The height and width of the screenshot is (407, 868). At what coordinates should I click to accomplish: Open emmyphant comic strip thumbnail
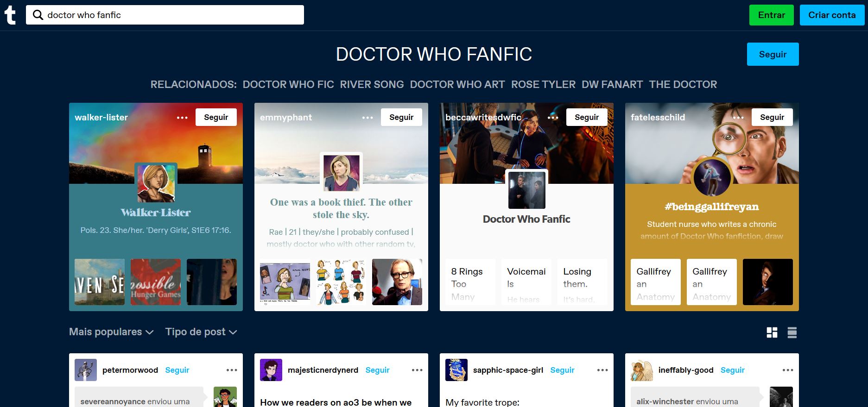click(285, 282)
